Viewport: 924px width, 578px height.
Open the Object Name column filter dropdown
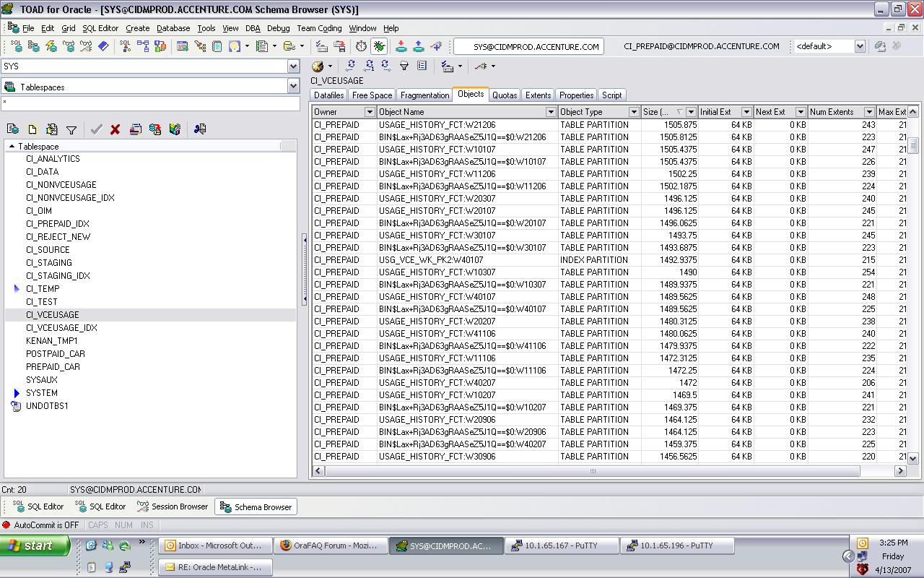[551, 112]
